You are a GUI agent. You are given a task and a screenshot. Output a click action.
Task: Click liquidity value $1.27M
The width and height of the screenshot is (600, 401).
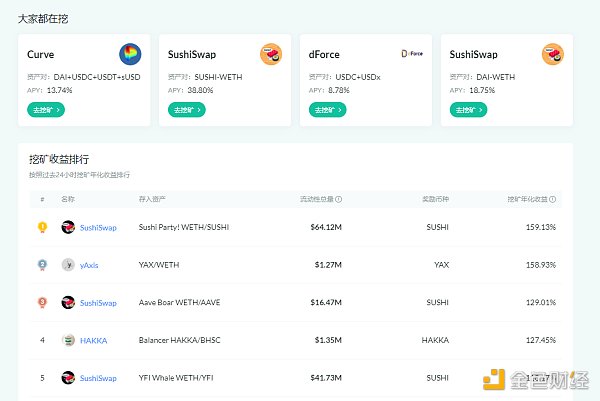click(x=328, y=265)
